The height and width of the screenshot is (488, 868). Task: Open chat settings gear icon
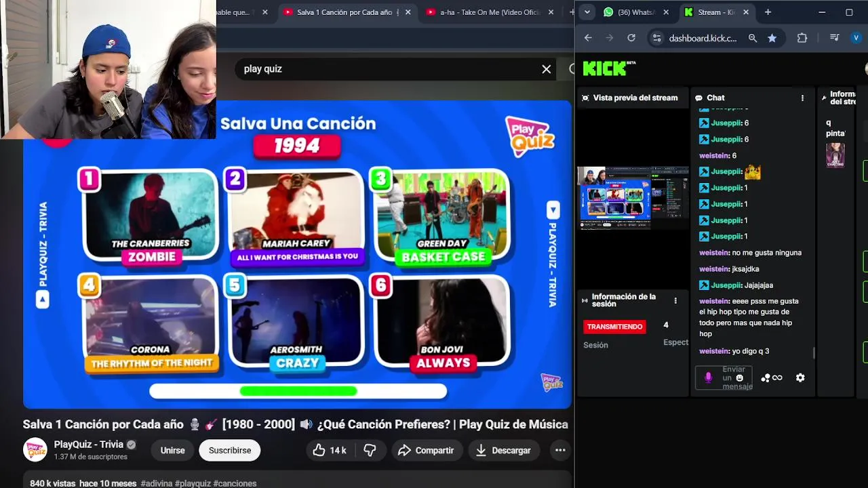point(800,378)
